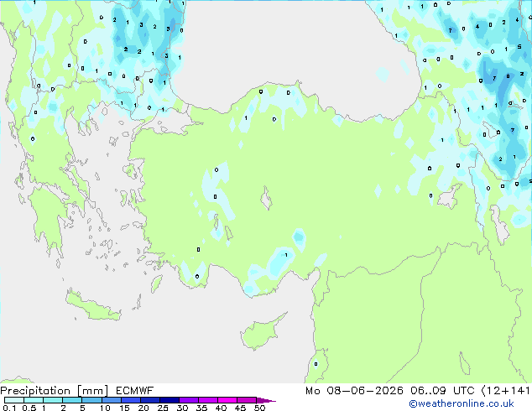
Task: Choose the 25–30 mm navy legend swatch
Action: point(169,400)
